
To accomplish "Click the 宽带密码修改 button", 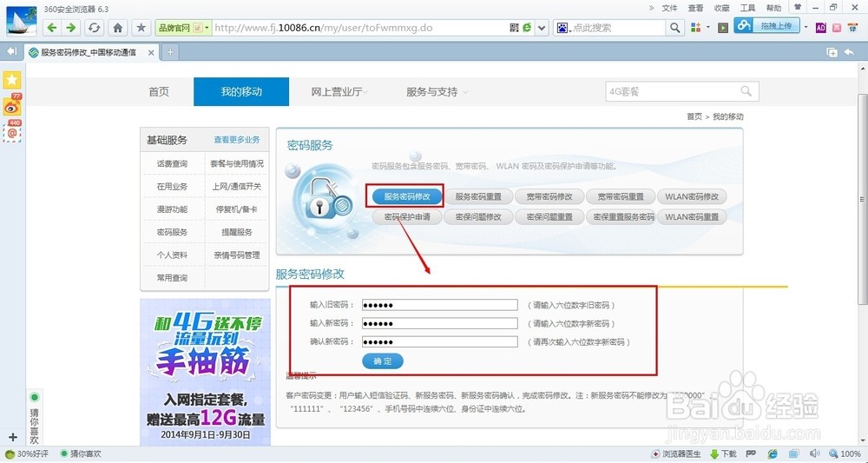I will 549,196.
